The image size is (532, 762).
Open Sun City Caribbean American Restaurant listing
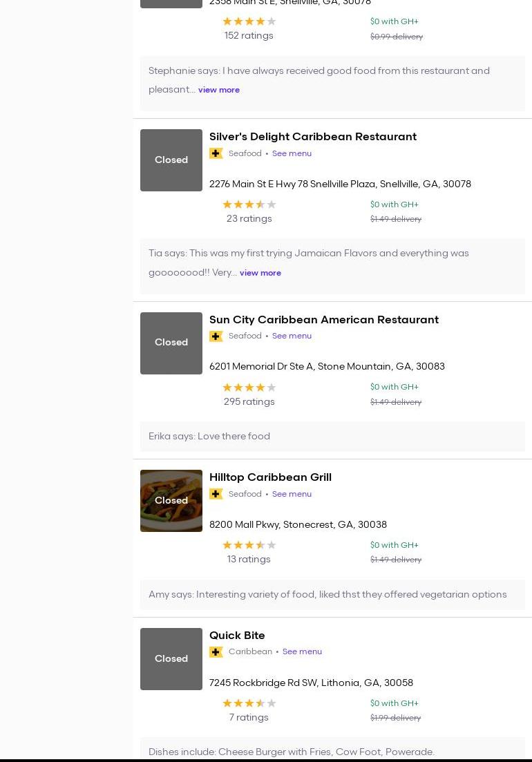[x=323, y=320]
